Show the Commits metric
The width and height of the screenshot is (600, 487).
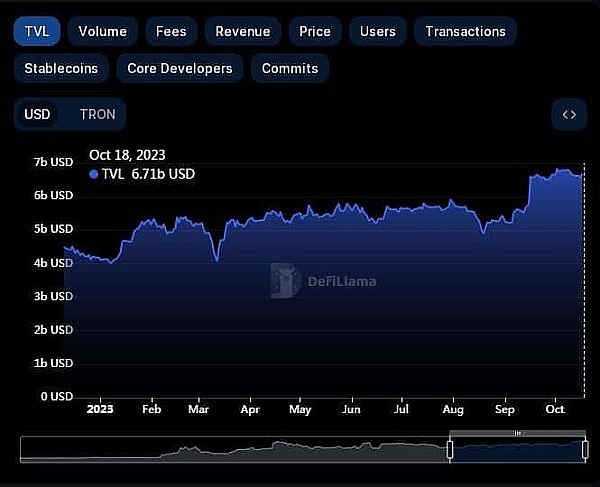tap(289, 68)
